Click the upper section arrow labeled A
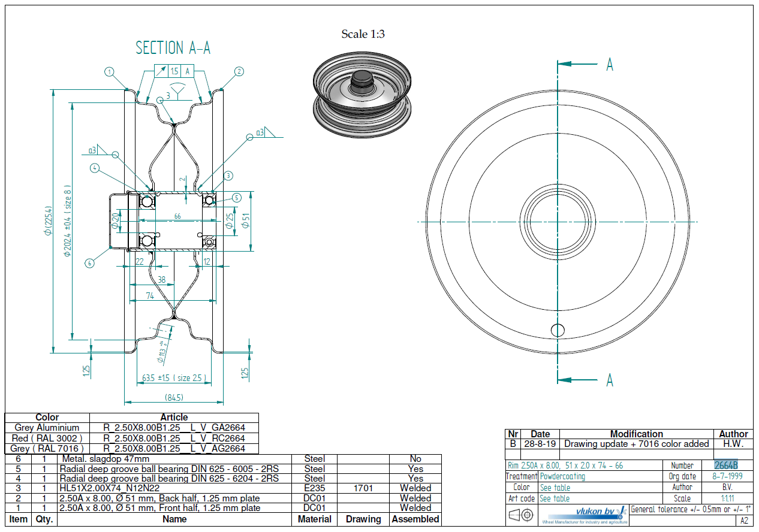This screenshot has height=532, width=759. tap(609, 65)
